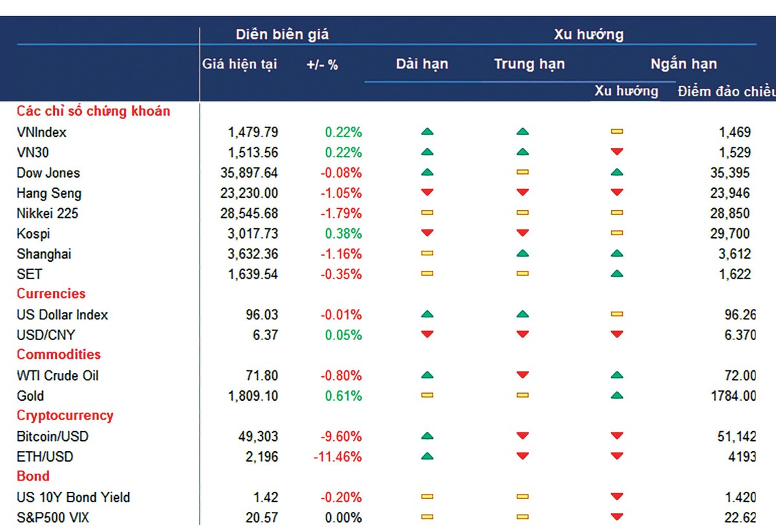Select Gold short-term green up arrow
Image resolution: width=776 pixels, height=532 pixels.
tap(617, 396)
